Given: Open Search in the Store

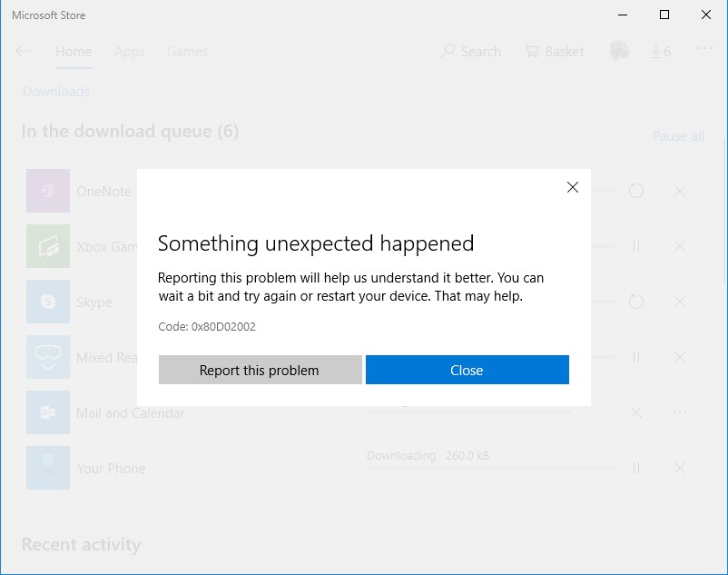Looking at the screenshot, I should click(471, 51).
